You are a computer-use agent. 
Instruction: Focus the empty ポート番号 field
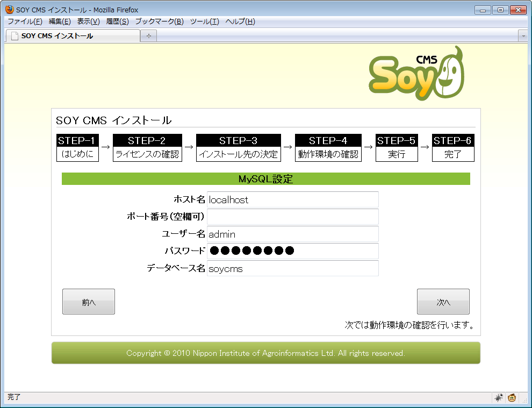click(x=293, y=217)
